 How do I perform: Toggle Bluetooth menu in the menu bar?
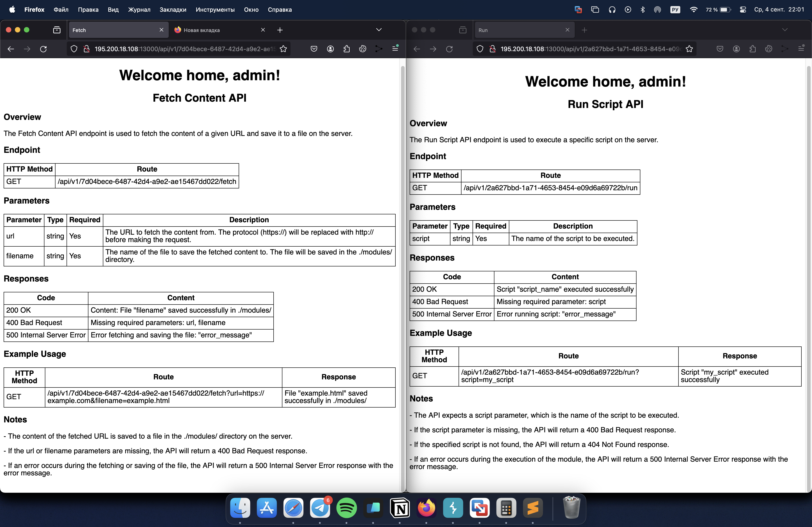[x=642, y=9]
